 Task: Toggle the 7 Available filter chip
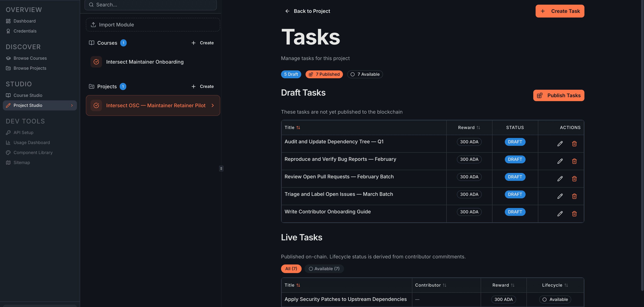(x=365, y=74)
